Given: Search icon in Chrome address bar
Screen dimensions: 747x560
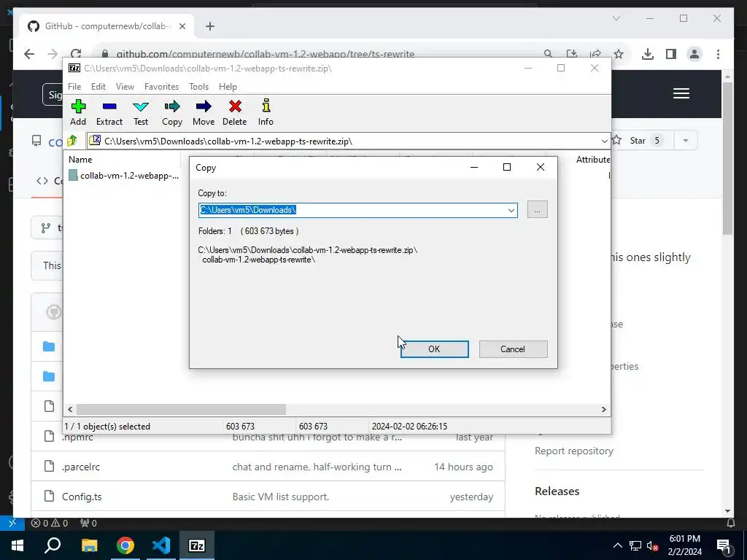Looking at the screenshot, I should (549, 54).
